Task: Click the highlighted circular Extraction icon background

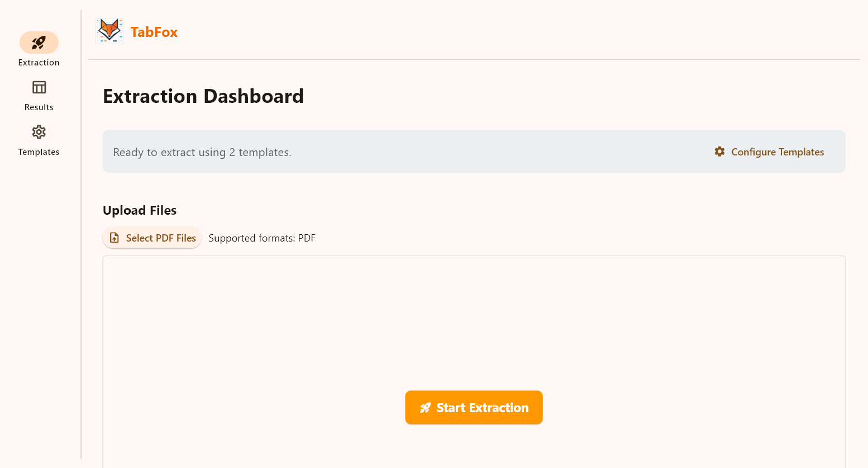Action: coord(39,42)
